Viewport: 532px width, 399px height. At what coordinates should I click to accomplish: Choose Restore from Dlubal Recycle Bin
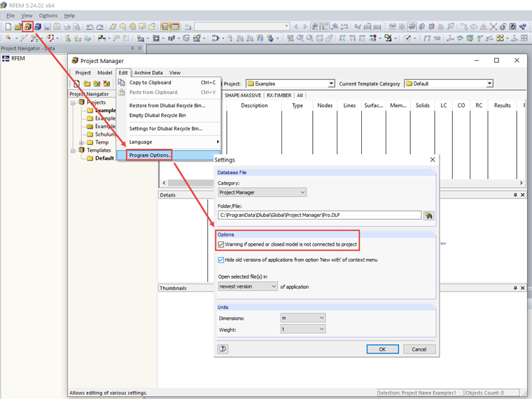168,106
